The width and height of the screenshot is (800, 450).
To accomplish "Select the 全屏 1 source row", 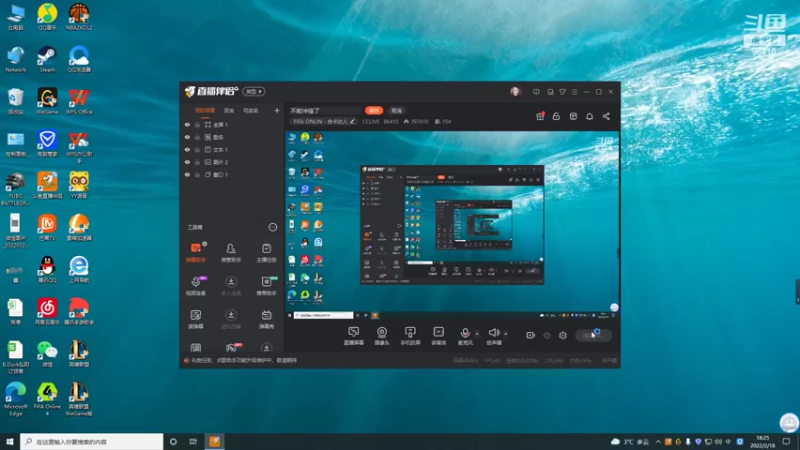I will [x=232, y=124].
